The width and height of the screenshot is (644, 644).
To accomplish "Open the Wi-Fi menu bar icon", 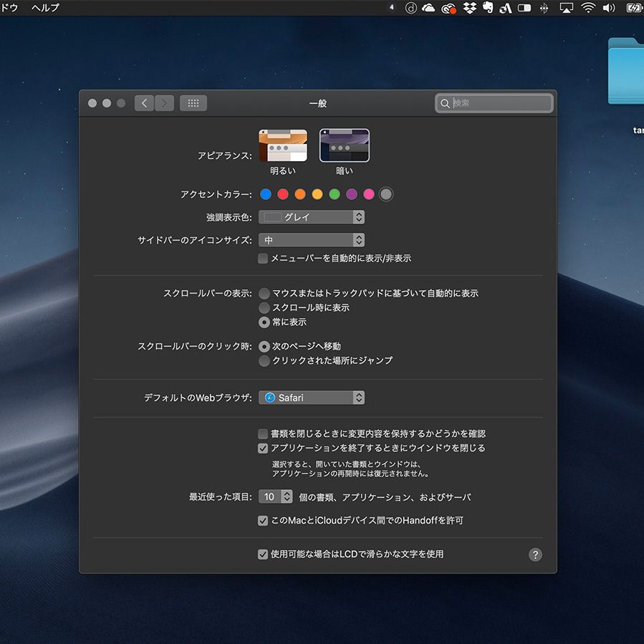I will [x=588, y=8].
